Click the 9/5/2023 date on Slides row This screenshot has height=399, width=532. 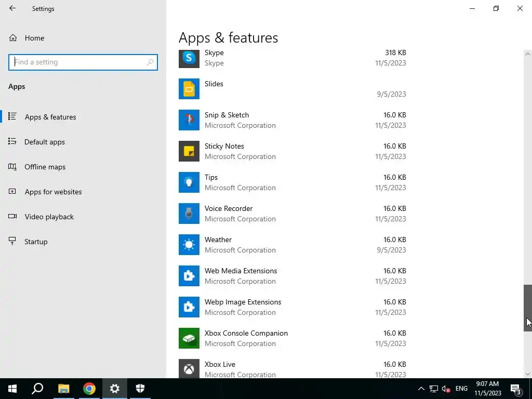point(392,95)
